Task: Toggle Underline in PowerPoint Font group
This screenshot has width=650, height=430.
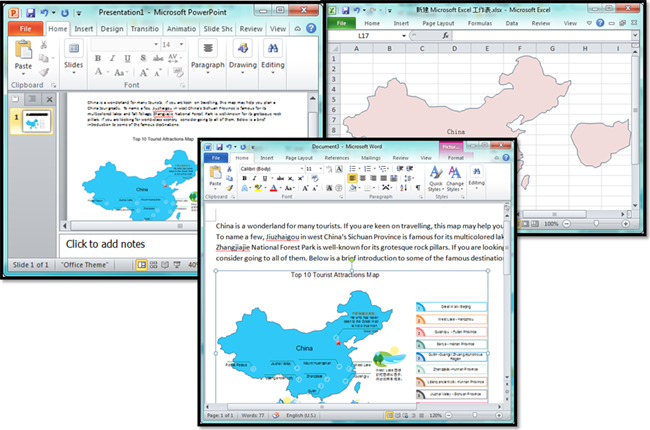Action: 127,58
